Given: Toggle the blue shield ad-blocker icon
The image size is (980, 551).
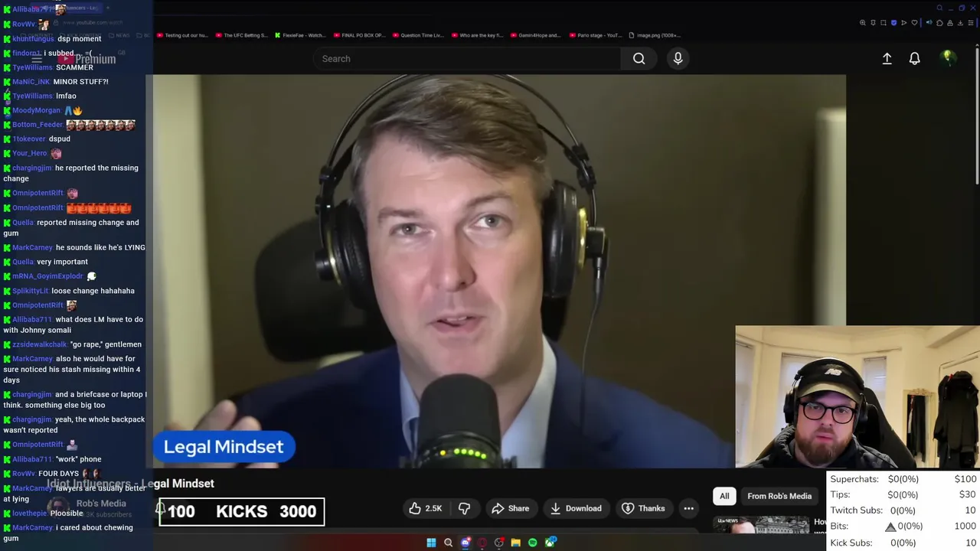Looking at the screenshot, I should [x=893, y=23].
